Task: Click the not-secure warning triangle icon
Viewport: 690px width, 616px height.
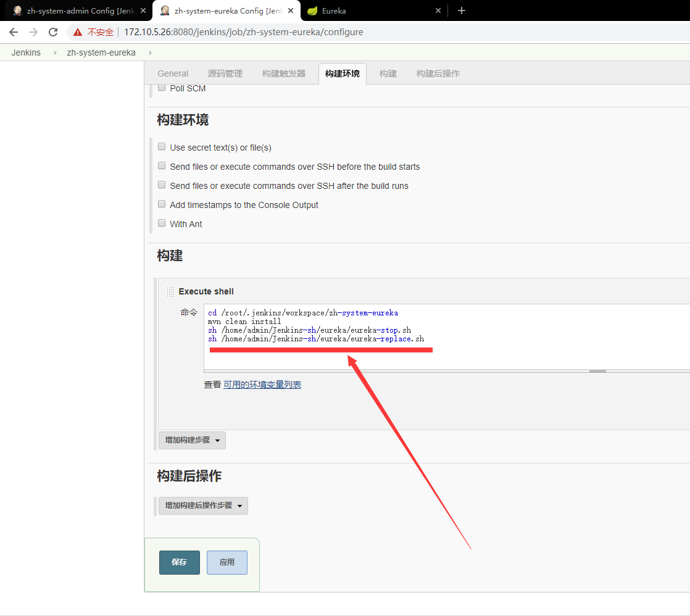Action: 78,32
